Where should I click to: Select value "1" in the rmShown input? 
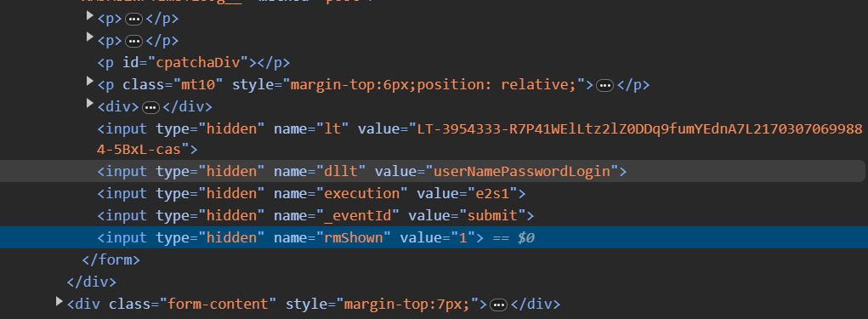tap(462, 237)
